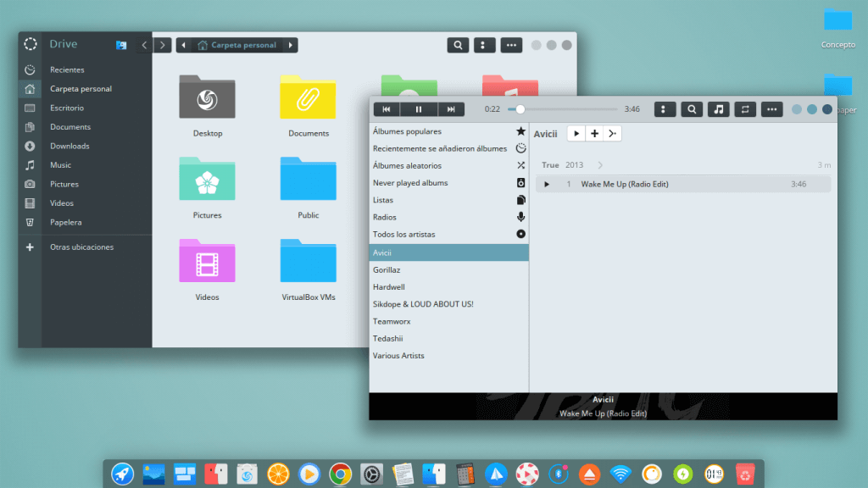Expand the True 2013 album chevron
The image size is (868, 488).
click(x=600, y=165)
